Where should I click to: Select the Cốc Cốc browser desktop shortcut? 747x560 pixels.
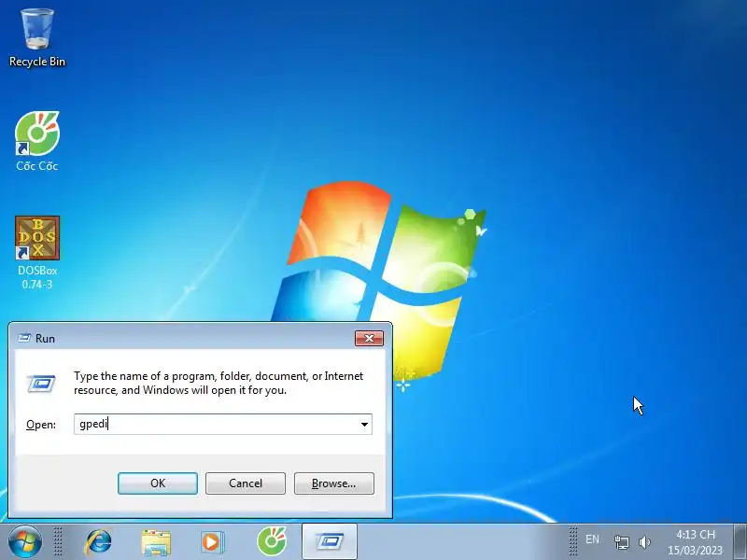(37, 142)
